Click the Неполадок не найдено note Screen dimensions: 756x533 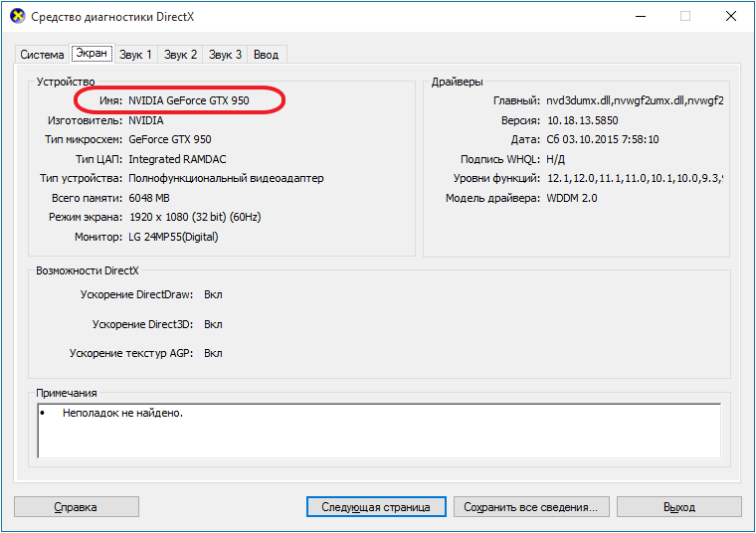tap(122, 413)
